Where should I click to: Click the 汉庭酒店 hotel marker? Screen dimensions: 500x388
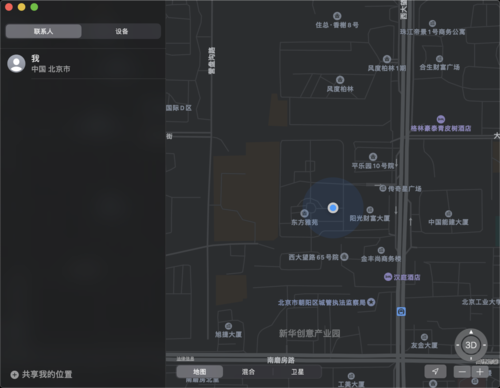pos(388,277)
